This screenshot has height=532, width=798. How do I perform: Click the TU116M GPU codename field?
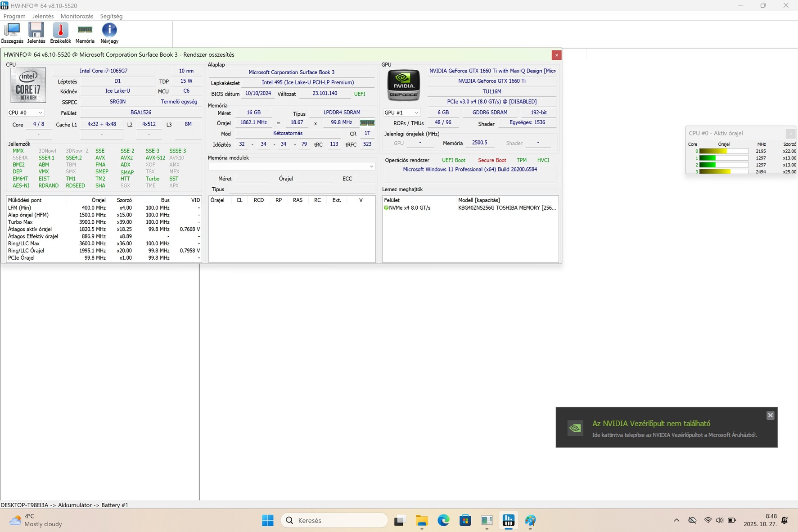[492, 91]
